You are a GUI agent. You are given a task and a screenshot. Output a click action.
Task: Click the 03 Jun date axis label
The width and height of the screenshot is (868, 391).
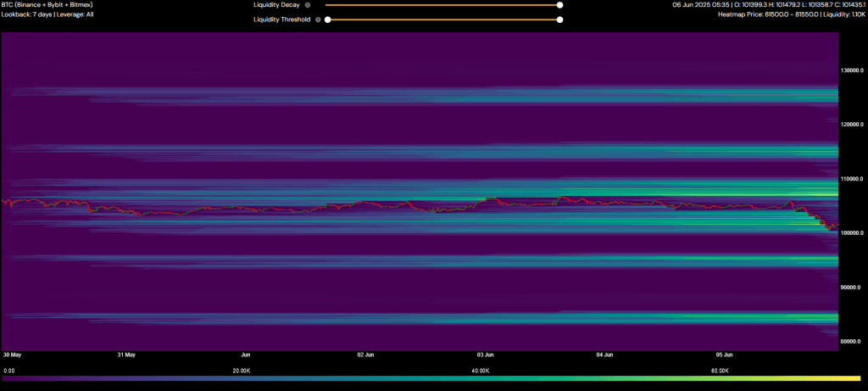point(486,354)
